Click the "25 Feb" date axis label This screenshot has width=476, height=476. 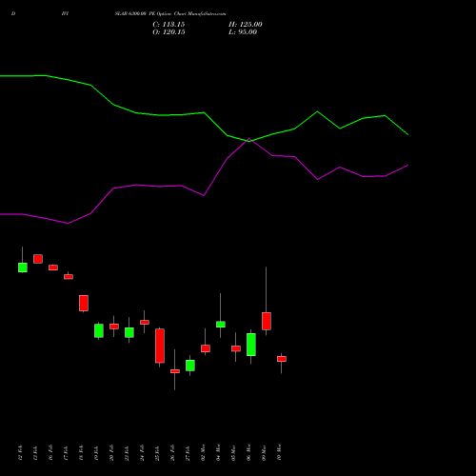[157, 453]
